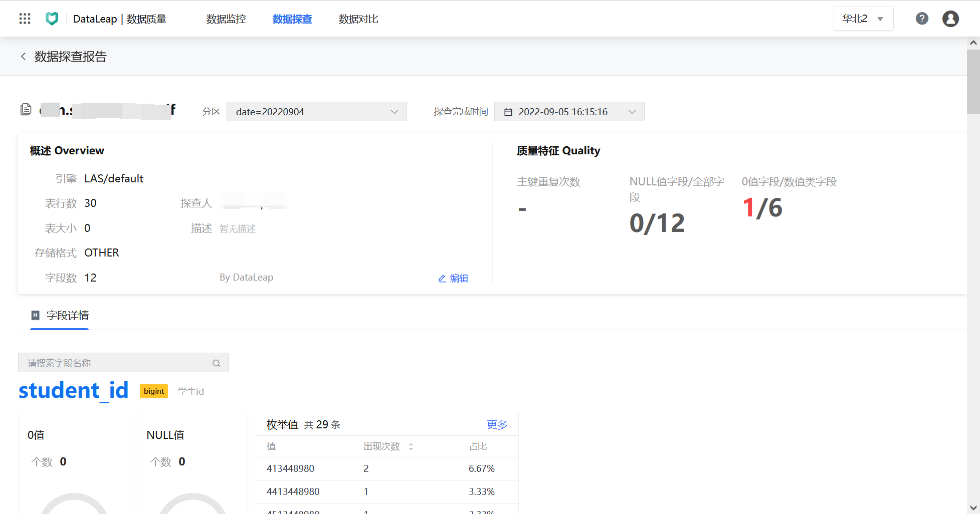
Task: Click the student_id field name
Action: 74,391
